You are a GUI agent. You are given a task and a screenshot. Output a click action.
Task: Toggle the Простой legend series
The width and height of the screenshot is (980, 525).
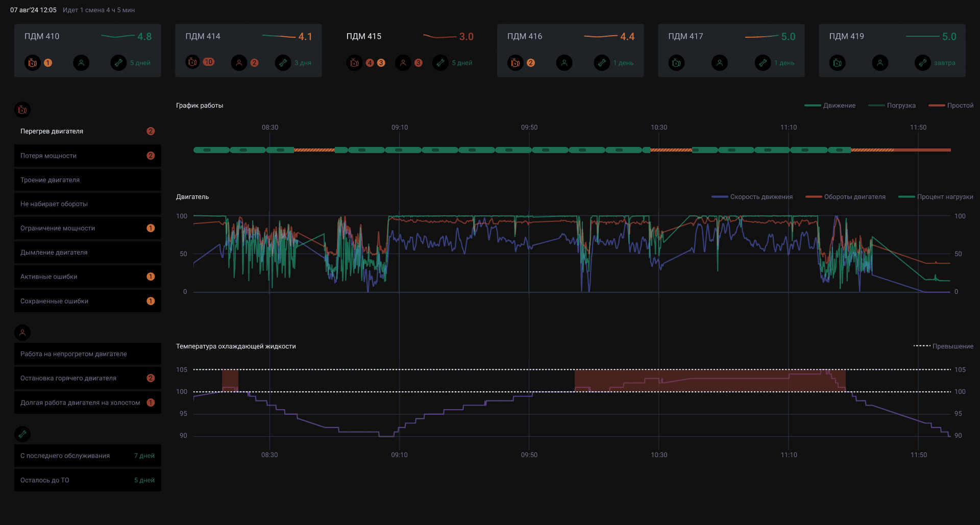pyautogui.click(x=951, y=106)
